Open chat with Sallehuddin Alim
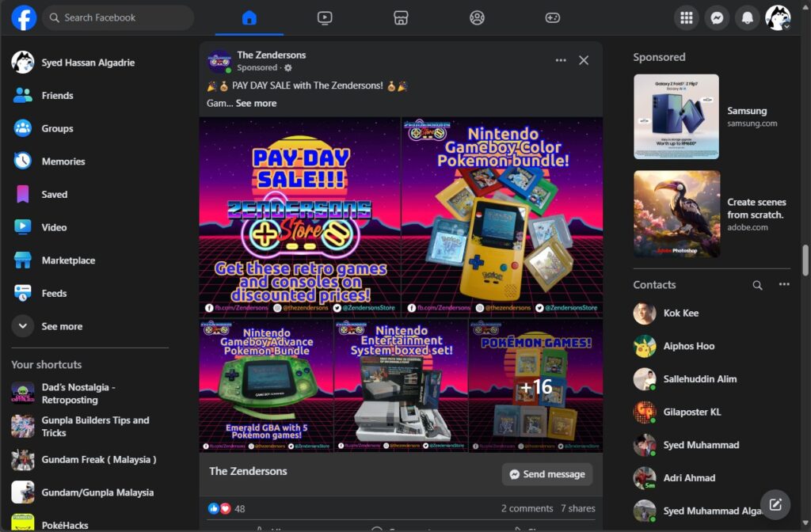Screen dimensions: 811x532 (712, 379)
